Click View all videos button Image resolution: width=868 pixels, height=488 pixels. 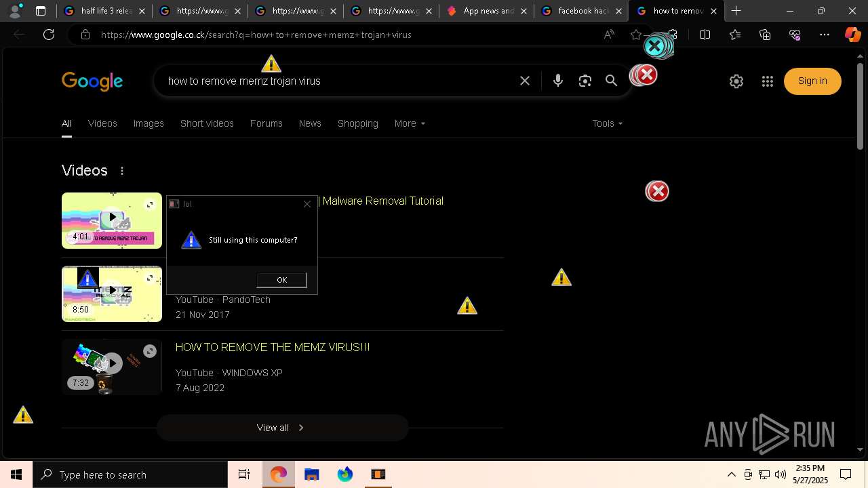point(282,428)
